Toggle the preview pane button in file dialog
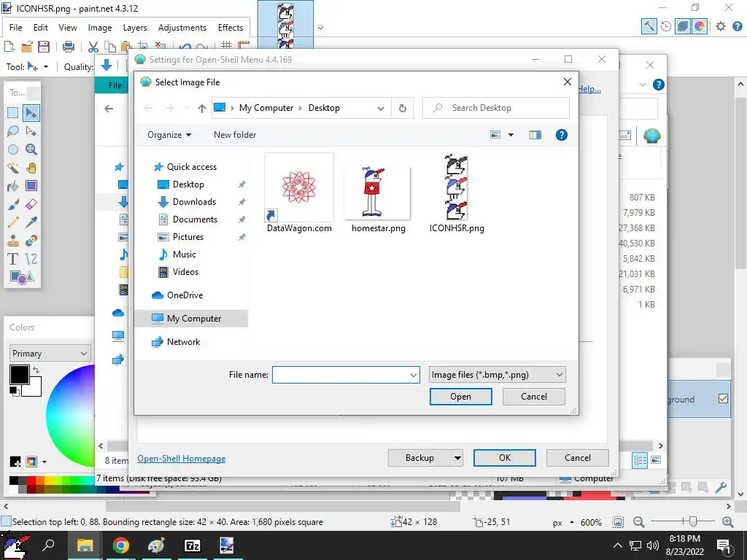 [x=535, y=135]
